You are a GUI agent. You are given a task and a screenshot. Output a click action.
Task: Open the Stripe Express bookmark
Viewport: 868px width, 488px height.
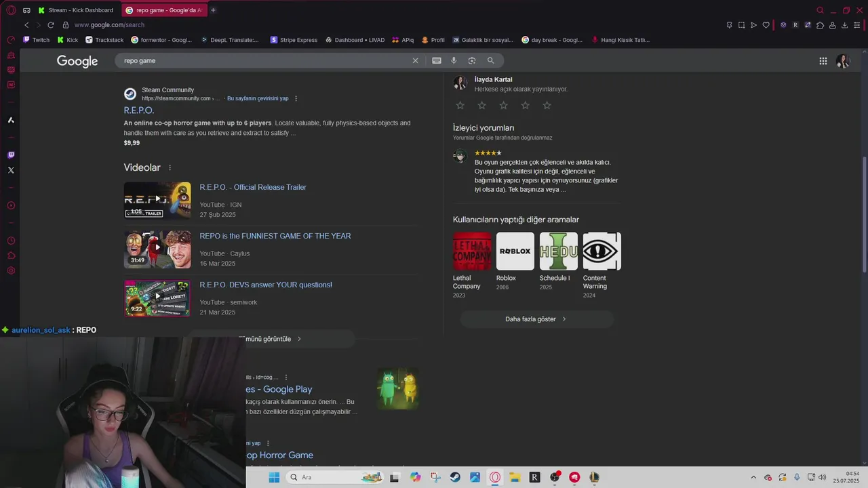(x=294, y=40)
